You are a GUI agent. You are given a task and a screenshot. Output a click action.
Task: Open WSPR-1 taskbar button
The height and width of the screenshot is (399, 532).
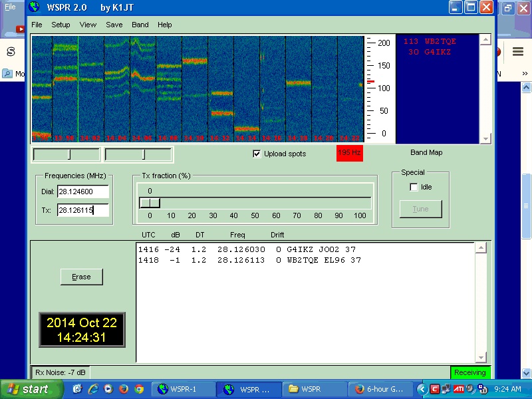tap(184, 389)
